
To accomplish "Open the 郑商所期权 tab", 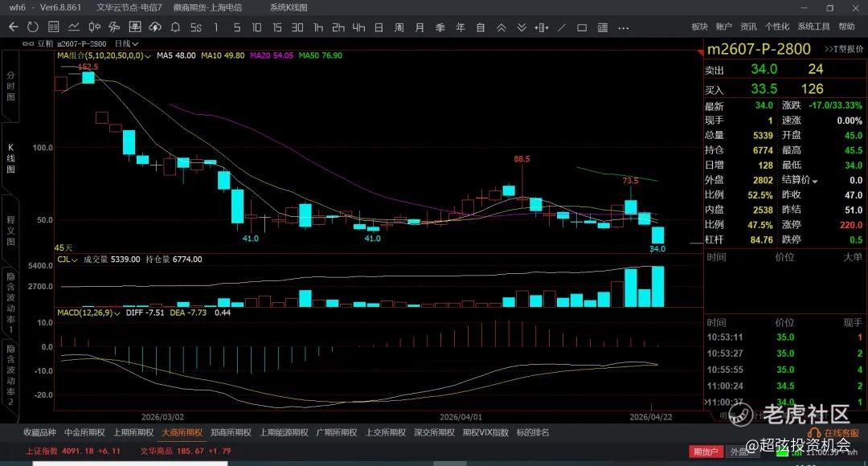I will 231,433.
